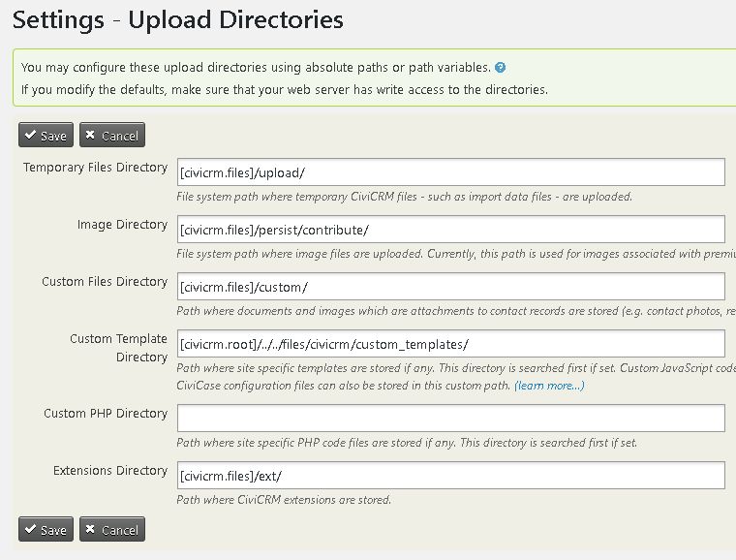Click the 'Path where CiviCRM extensions are stored' text
This screenshot has width=736, height=560.
[x=284, y=500]
